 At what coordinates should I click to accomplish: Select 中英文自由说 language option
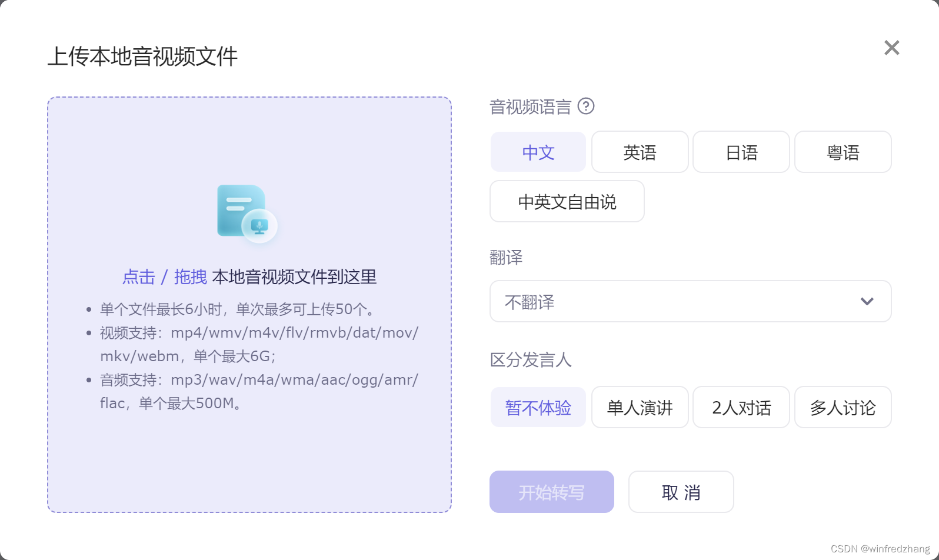tap(567, 202)
